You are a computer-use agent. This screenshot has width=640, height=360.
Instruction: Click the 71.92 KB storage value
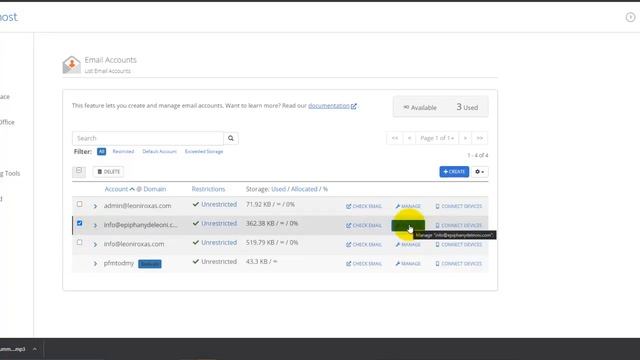tap(257, 204)
